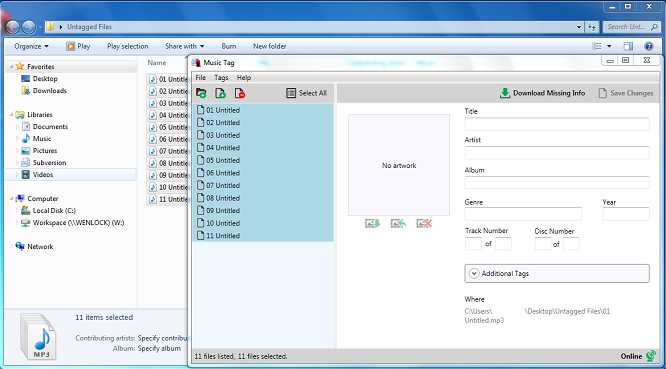Select '07 Untitled' in Music Tag list

263,186
